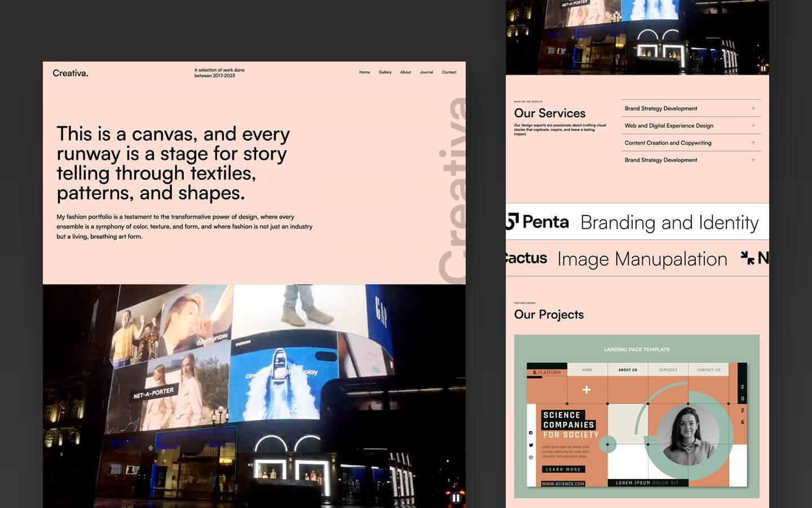Click the WWW.SCIENCE.COM link

[564, 483]
